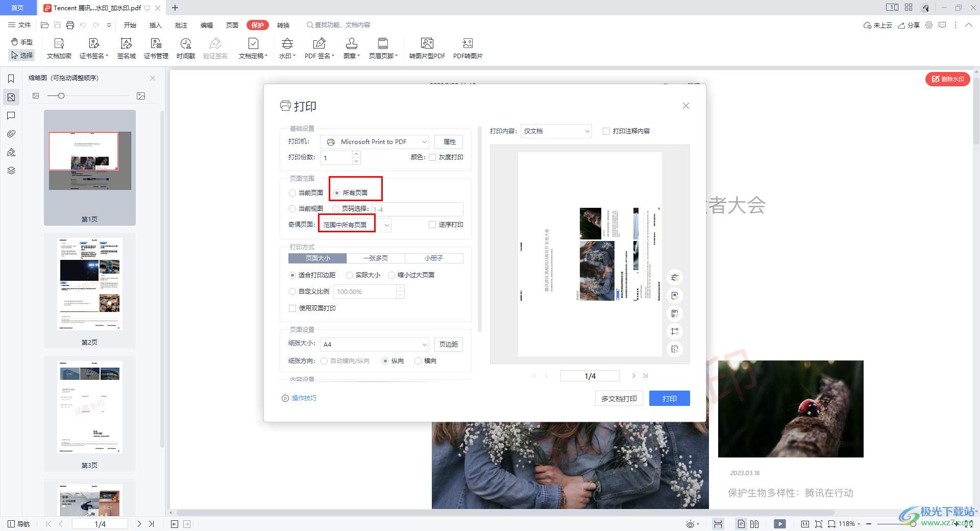Screen dimensions: 980x531
Task: Click the 多文档打印 button
Action: [x=619, y=399]
